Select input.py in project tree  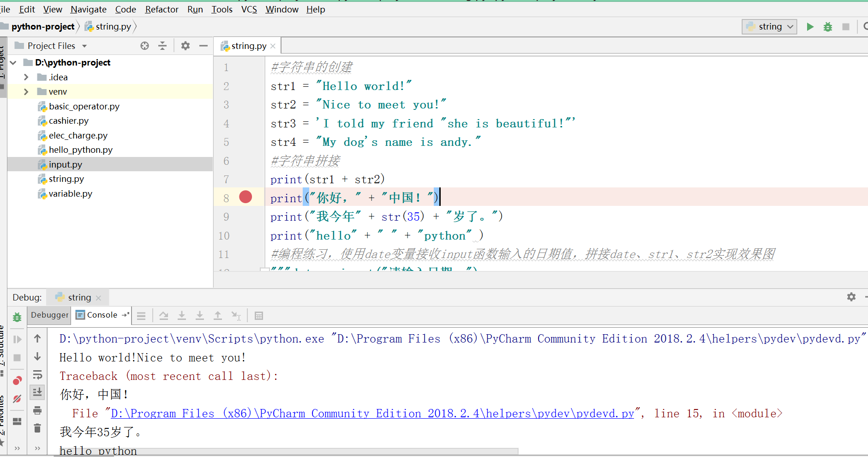tap(65, 165)
